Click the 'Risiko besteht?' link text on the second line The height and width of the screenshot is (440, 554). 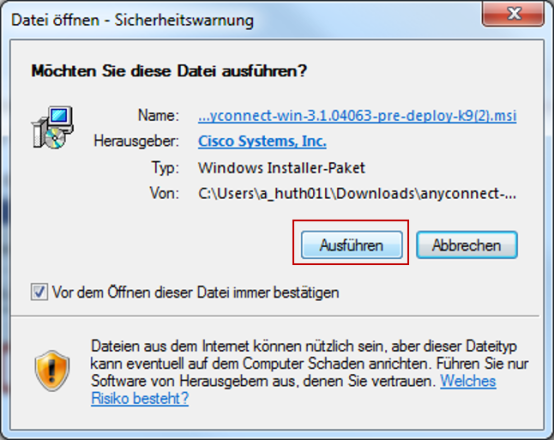click(x=140, y=398)
